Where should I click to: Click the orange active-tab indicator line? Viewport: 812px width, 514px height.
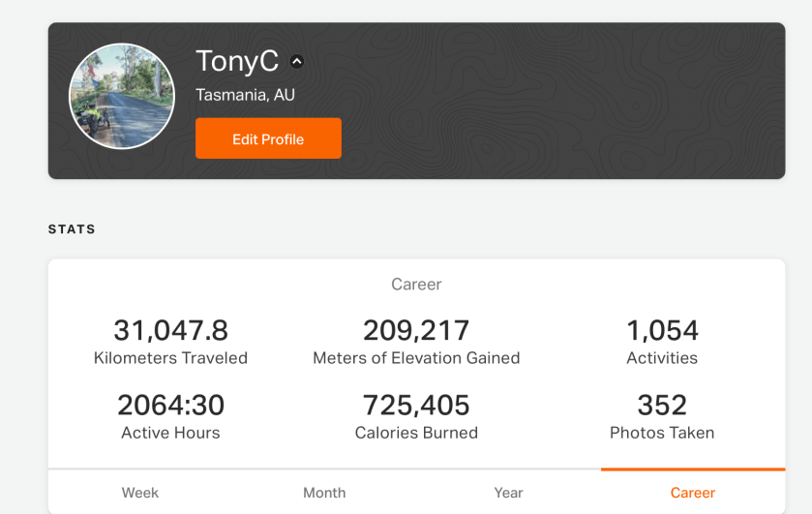693,469
